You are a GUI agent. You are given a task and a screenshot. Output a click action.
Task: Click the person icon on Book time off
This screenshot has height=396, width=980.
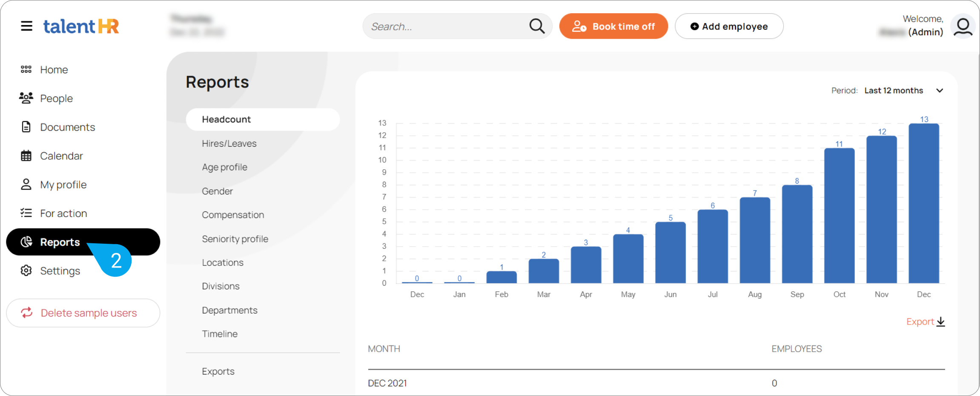tap(579, 26)
